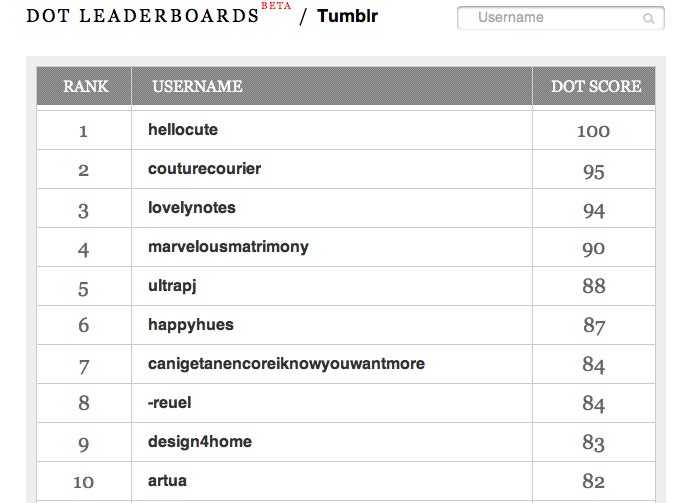Viewport: 674px width, 503px height.
Task: Select the Tumblr breadcrumb heading
Action: tap(347, 16)
